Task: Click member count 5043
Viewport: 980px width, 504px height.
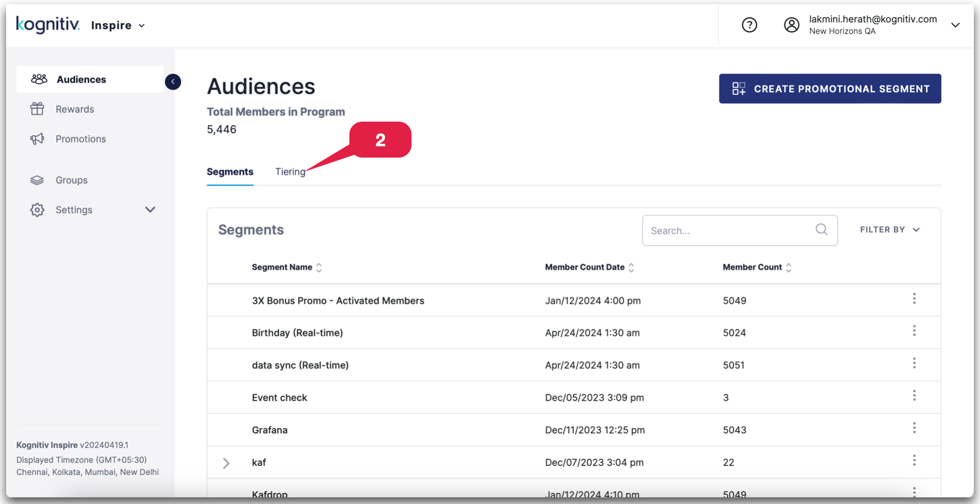Action: tap(734, 430)
